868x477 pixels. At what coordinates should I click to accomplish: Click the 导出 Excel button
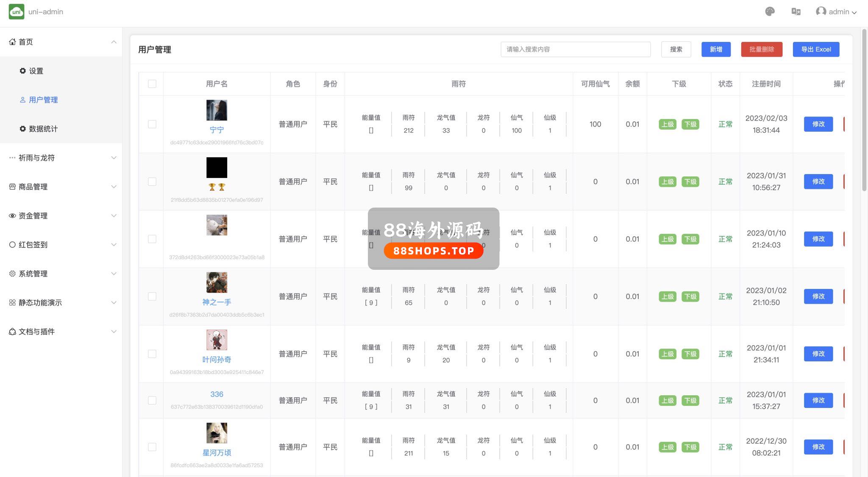tap(816, 49)
